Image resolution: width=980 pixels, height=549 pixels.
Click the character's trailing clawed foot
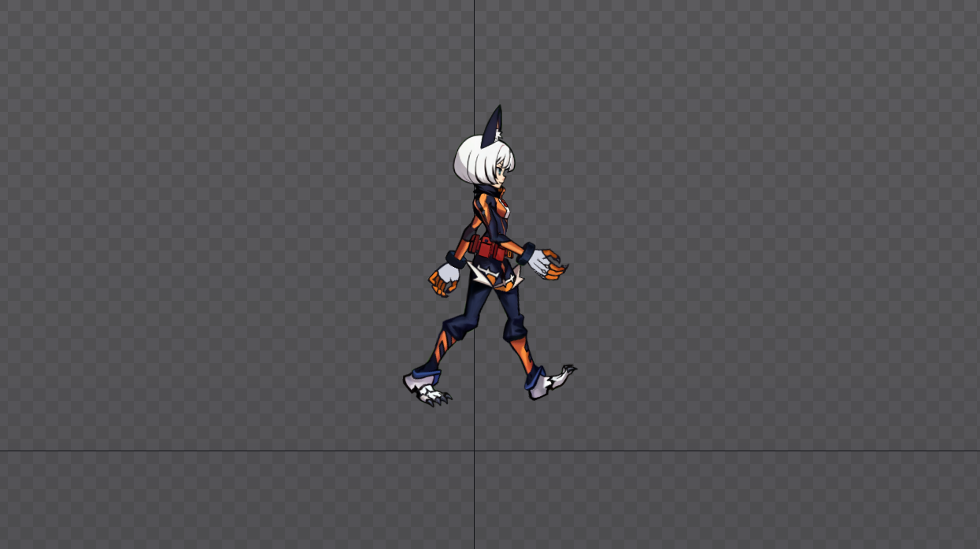click(427, 388)
